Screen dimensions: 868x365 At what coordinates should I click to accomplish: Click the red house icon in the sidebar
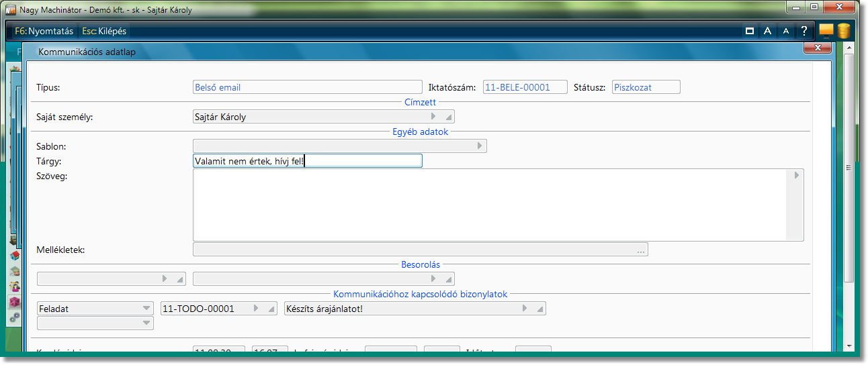click(x=14, y=256)
